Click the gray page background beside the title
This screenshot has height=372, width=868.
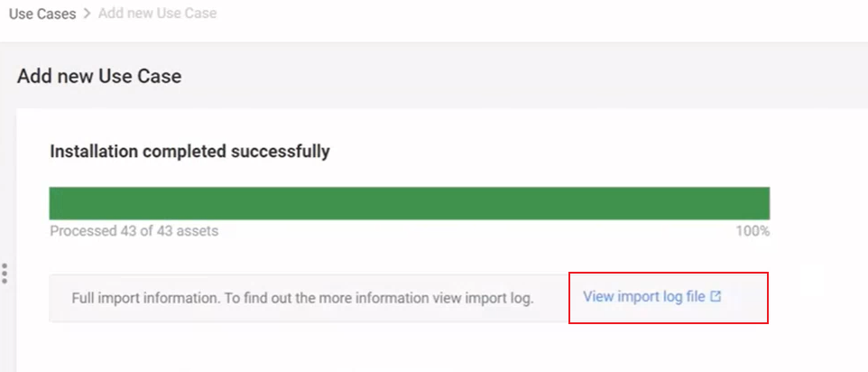pos(498,76)
